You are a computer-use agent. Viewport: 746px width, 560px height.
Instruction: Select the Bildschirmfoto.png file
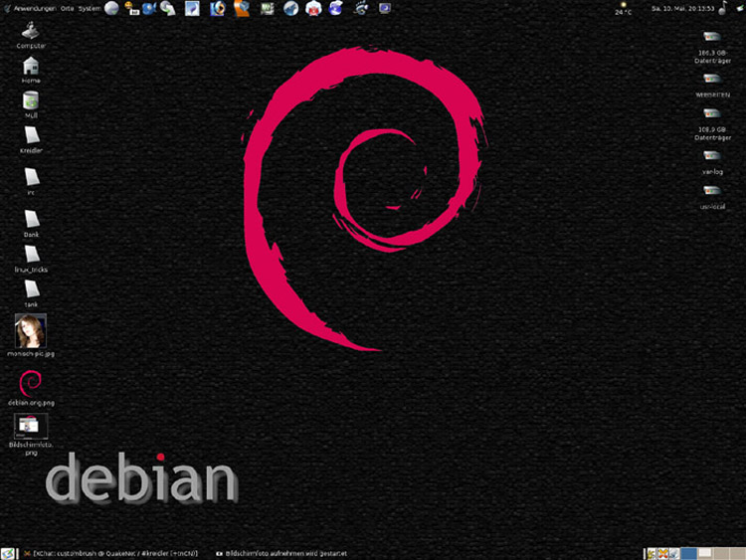31,426
